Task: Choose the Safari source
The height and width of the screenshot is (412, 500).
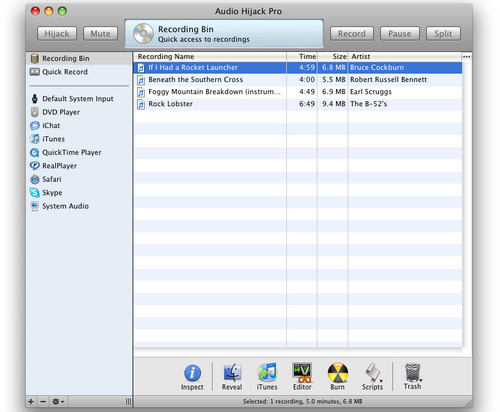Action: tap(79, 179)
